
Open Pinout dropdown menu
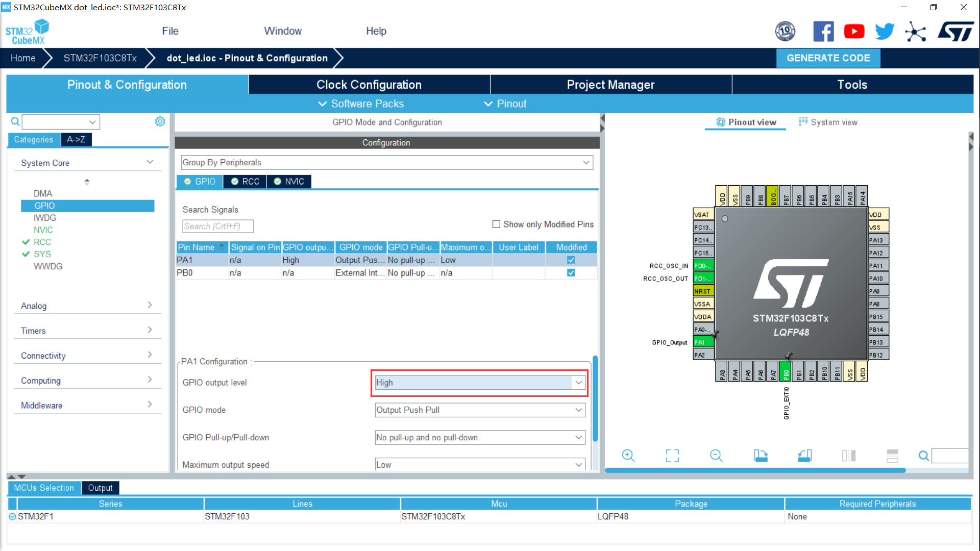[x=505, y=104]
